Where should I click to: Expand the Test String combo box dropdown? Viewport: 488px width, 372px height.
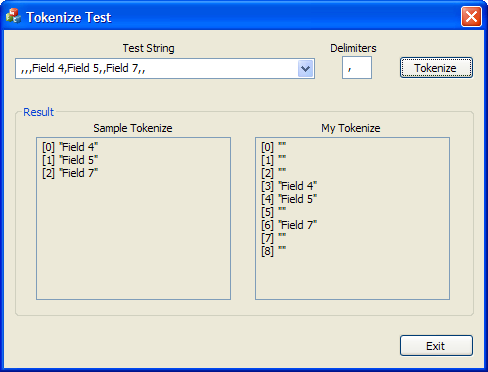point(305,69)
